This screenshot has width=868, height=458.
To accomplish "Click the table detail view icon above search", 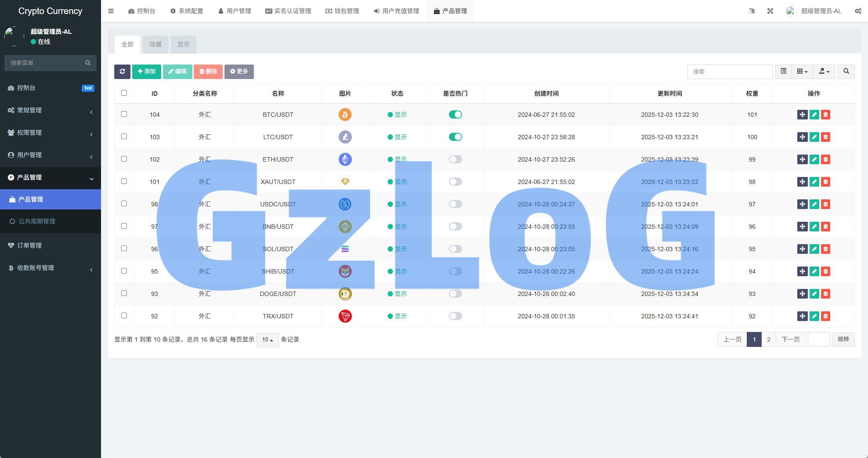I will pos(783,71).
